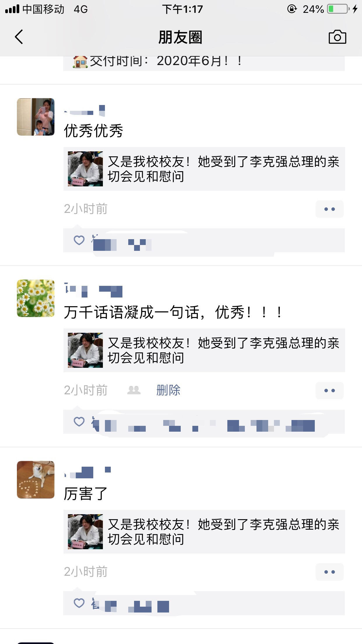Open options dots on 优秀优秀 post
Screen dimensions: 362x644
[330, 209]
